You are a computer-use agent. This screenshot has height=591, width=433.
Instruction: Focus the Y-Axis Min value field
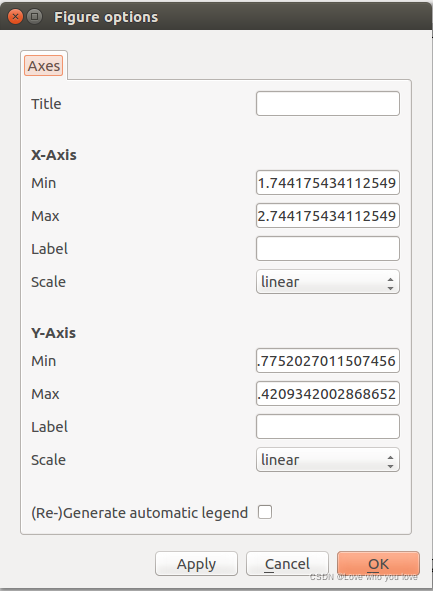coord(328,361)
